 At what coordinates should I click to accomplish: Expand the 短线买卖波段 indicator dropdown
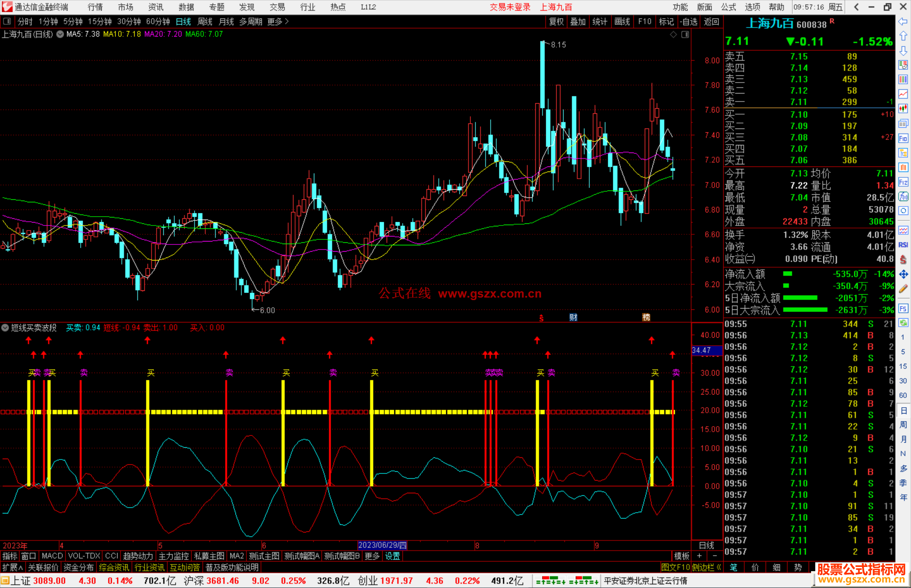tap(5, 328)
